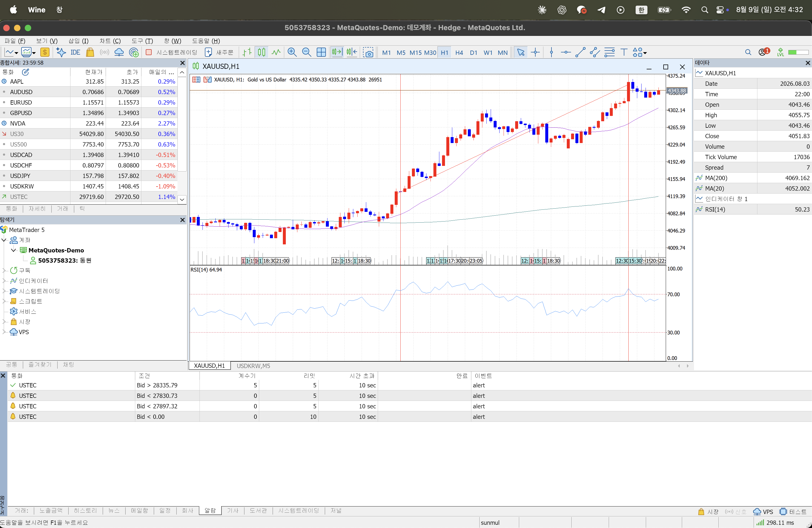The height and width of the screenshot is (528, 812).
Task: Switch chart to bar chart style
Action: pos(247,52)
